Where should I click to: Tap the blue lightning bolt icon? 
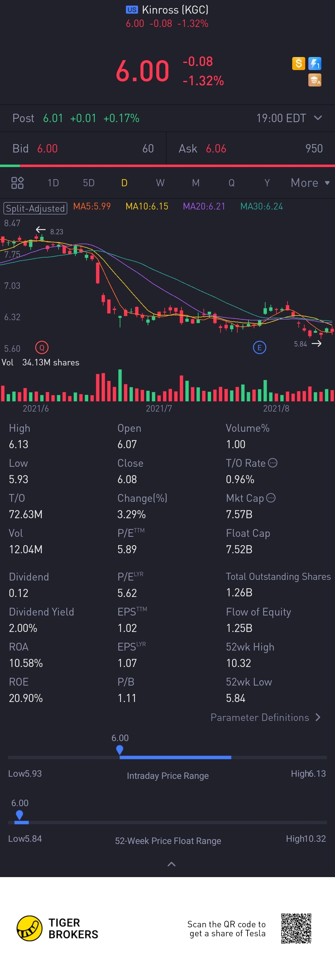315,64
